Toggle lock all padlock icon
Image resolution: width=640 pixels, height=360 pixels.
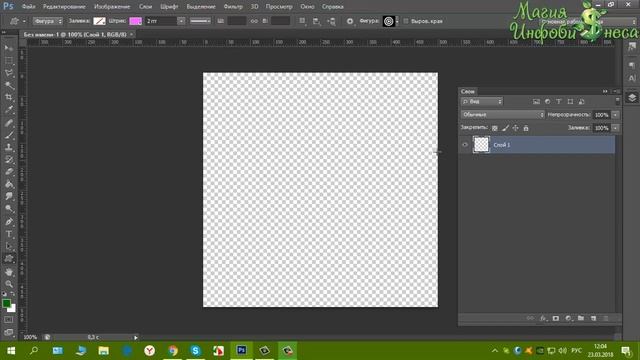point(526,128)
